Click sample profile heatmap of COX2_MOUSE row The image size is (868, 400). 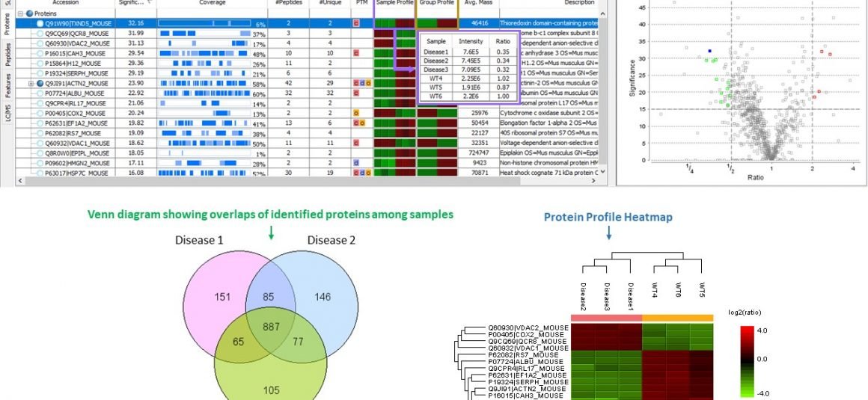tap(394, 114)
